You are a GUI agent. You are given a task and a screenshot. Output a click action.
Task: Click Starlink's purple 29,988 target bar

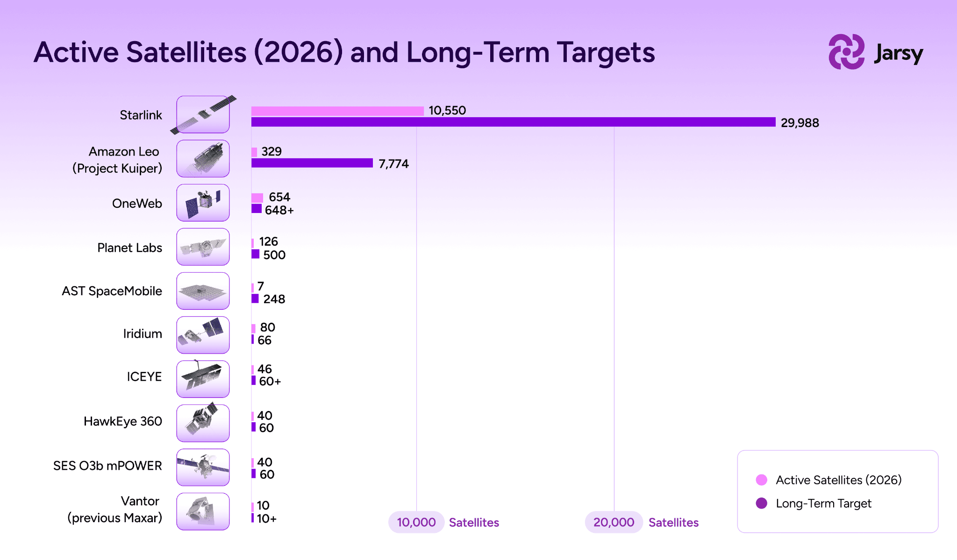(514, 122)
